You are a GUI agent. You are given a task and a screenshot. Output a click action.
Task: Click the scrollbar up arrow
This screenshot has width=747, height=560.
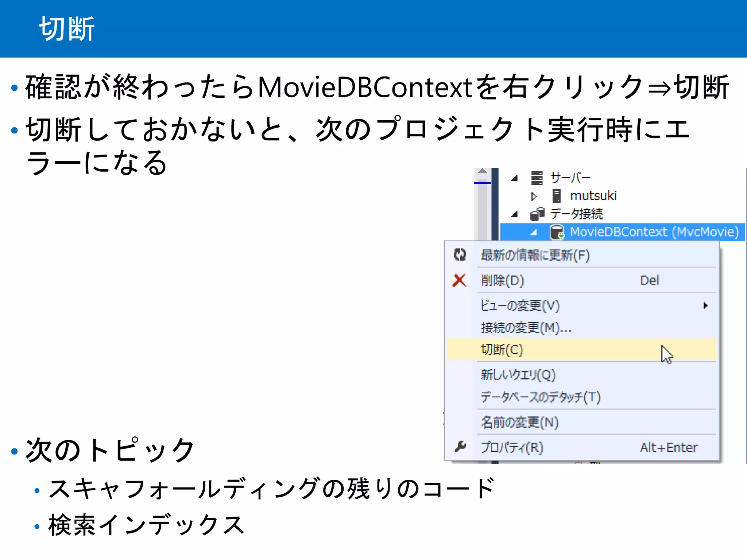tap(483, 171)
